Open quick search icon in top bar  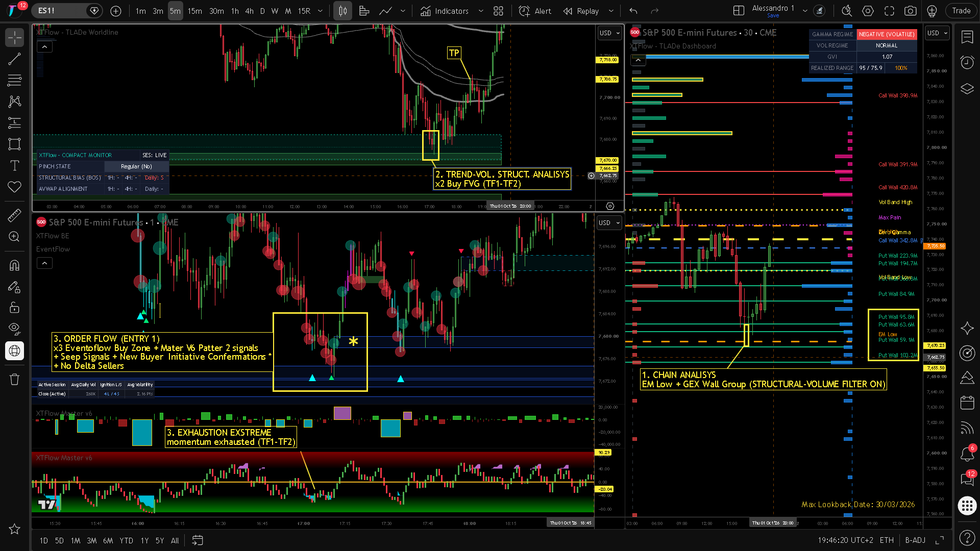(847, 11)
